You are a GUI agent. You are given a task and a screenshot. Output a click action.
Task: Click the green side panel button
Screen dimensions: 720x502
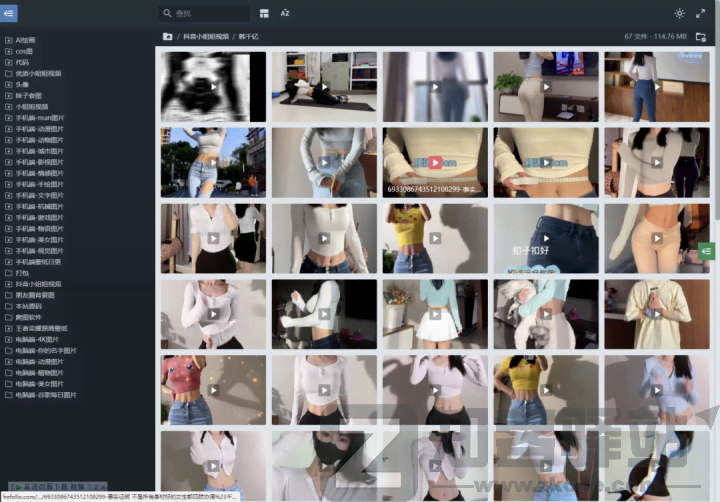click(708, 250)
